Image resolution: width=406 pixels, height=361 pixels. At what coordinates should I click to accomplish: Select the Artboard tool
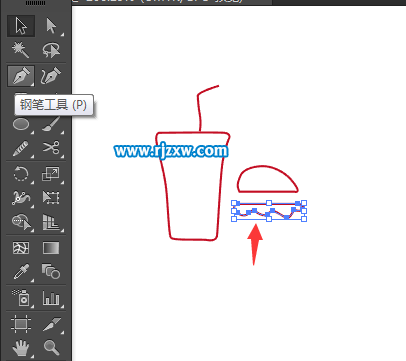21,324
